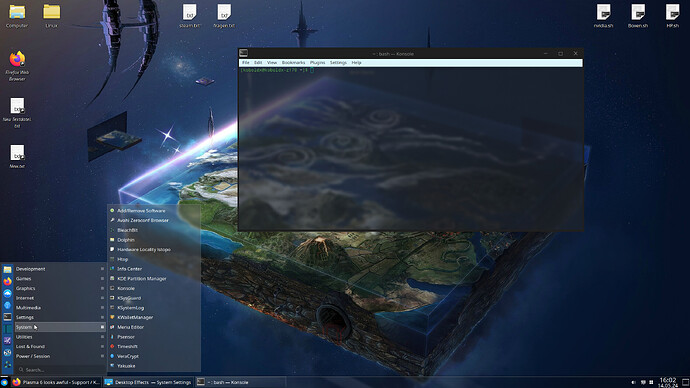Launch KSystemLog from System menu
This screenshot has height=388, width=690.
pyautogui.click(x=154, y=307)
